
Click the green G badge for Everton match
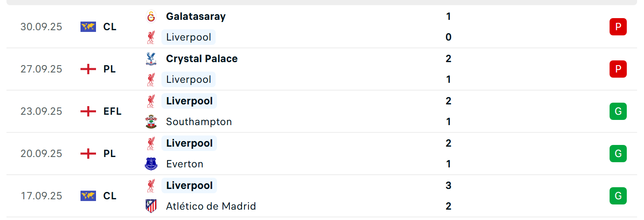click(618, 154)
